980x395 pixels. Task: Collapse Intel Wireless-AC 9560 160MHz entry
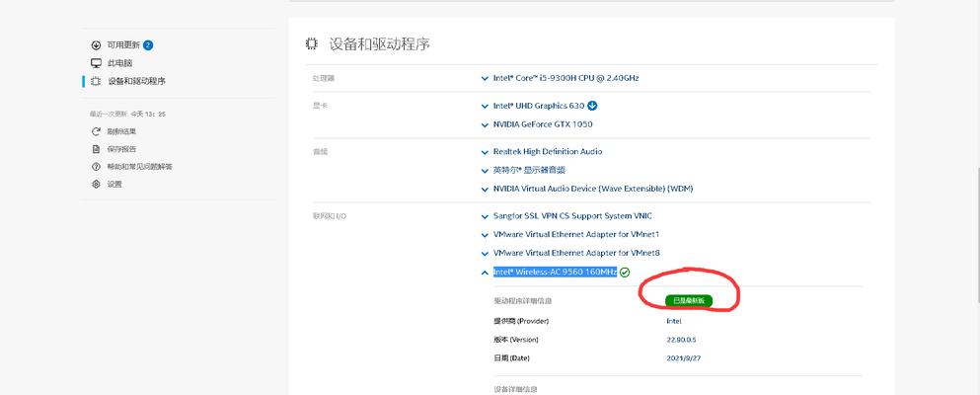pyautogui.click(x=485, y=273)
